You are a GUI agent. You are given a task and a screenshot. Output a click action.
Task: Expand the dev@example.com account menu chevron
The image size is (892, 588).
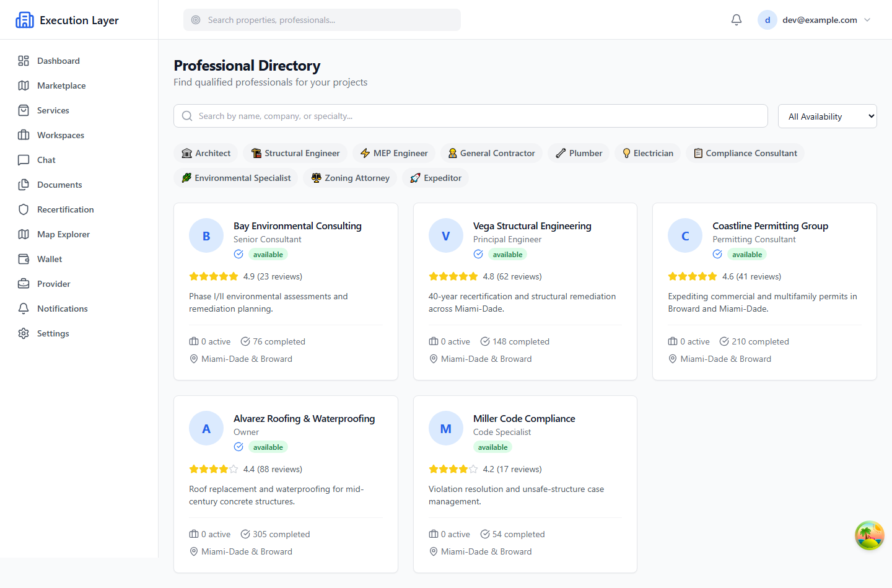[867, 20]
